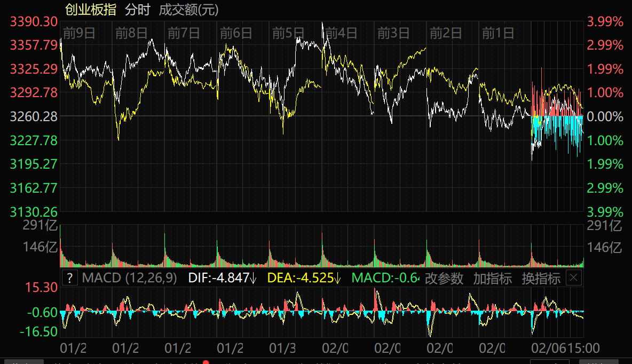This screenshot has width=632, height=364.
Task: Click the 前1日 day marker
Action: coord(498,33)
